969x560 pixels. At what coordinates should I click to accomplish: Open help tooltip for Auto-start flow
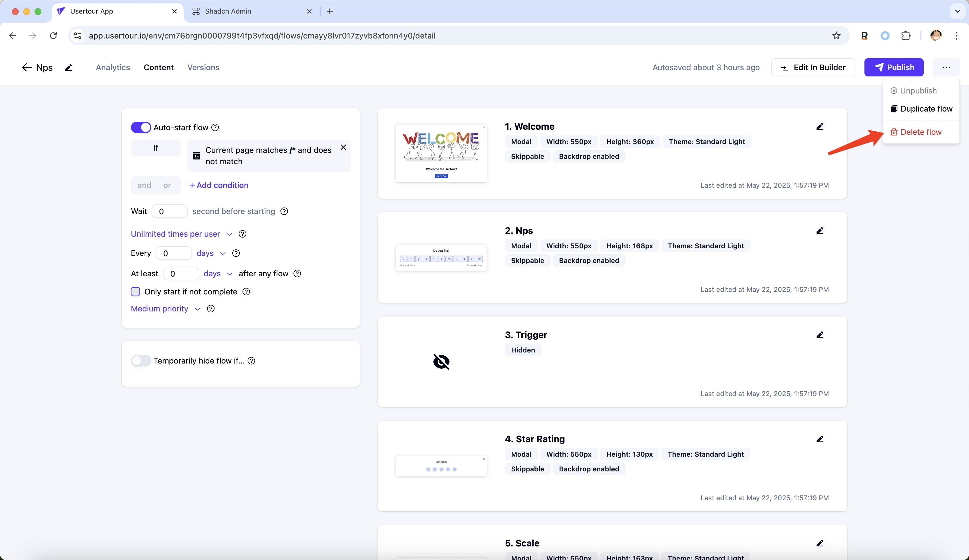215,127
